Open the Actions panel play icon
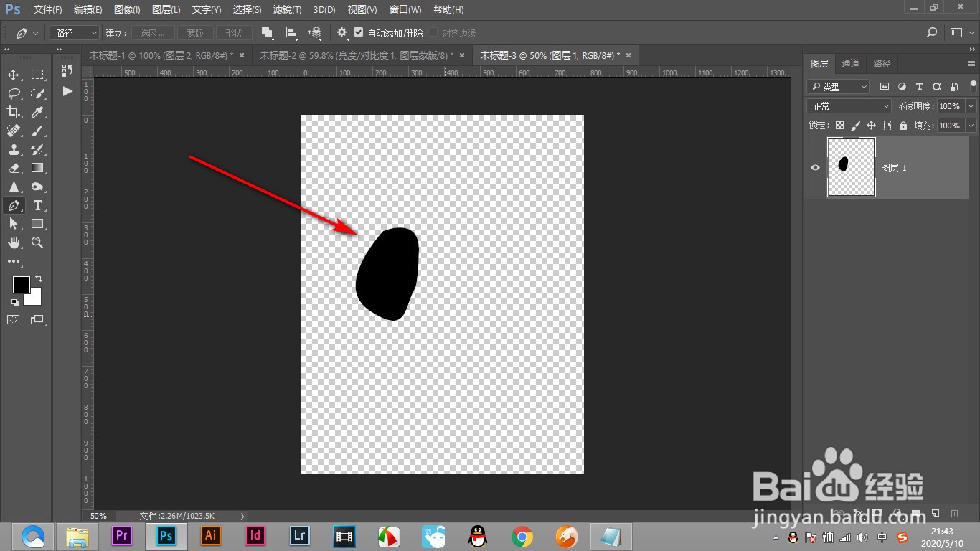Viewport: 980px width, 551px height. 67,91
